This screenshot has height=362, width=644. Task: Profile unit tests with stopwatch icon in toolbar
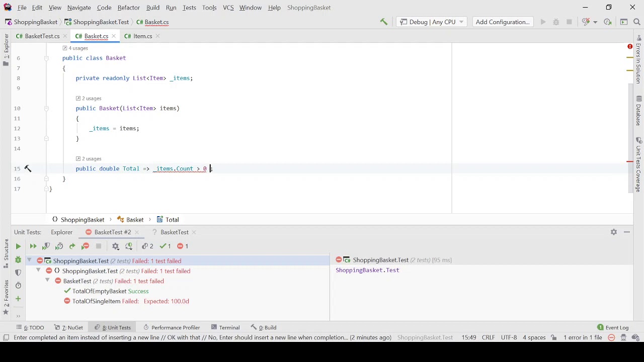pos(59,246)
